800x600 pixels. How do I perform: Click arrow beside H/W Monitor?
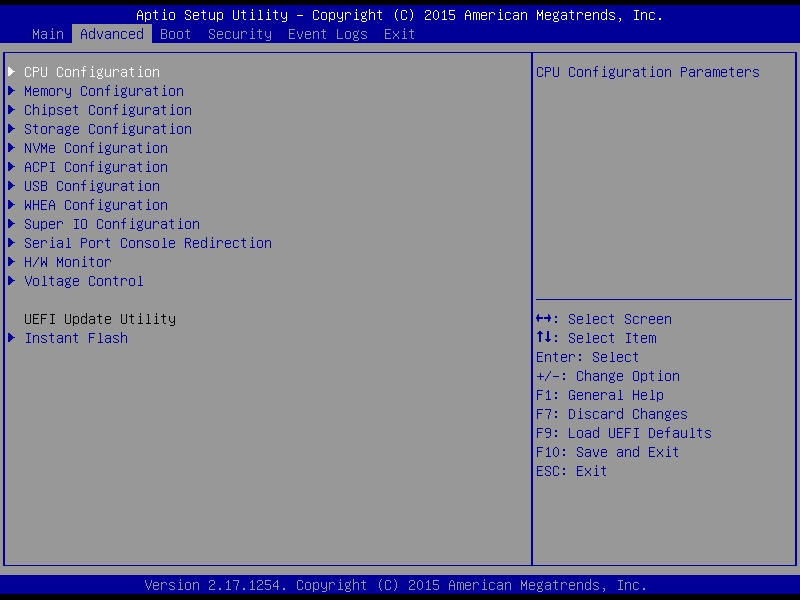(12, 262)
